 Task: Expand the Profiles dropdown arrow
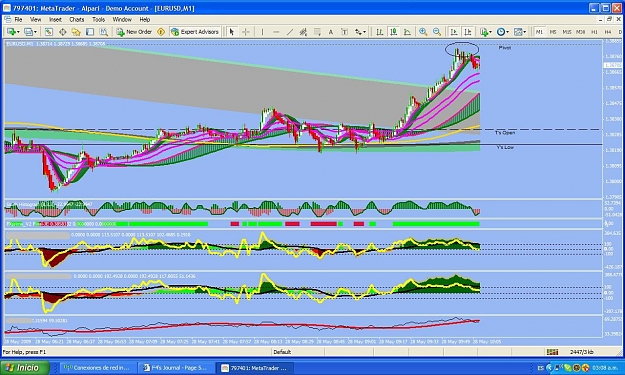click(35, 32)
